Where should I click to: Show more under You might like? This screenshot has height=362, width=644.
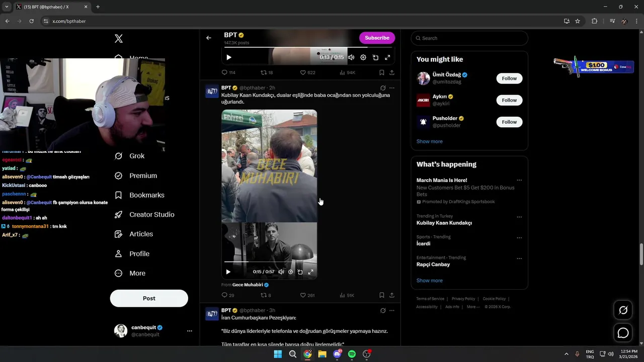pyautogui.click(x=430, y=141)
